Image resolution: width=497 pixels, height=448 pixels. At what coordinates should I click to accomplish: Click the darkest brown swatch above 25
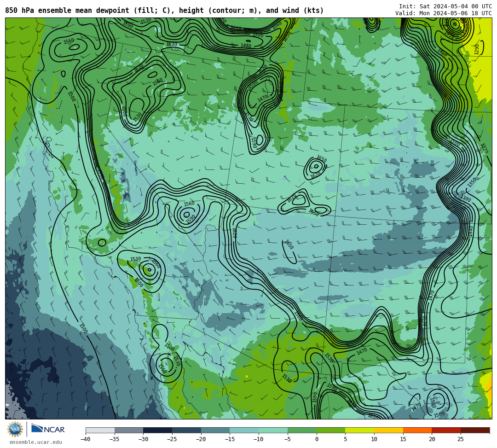click(x=475, y=430)
